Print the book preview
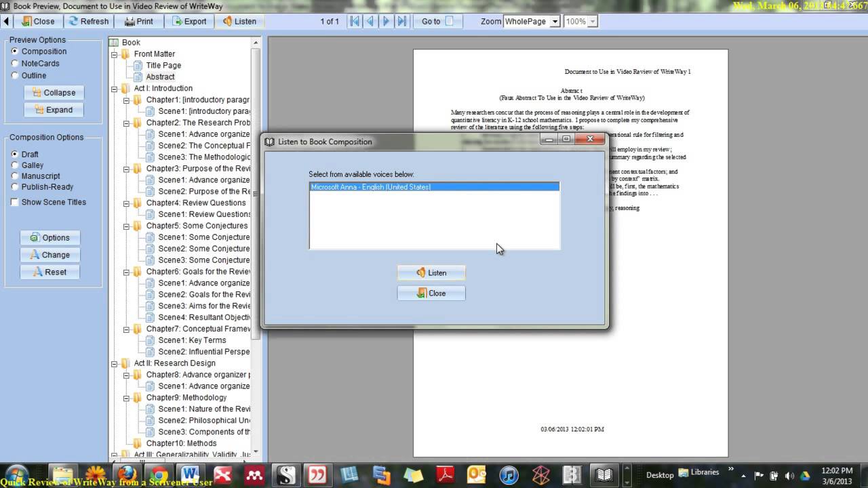The image size is (868, 488). click(138, 21)
